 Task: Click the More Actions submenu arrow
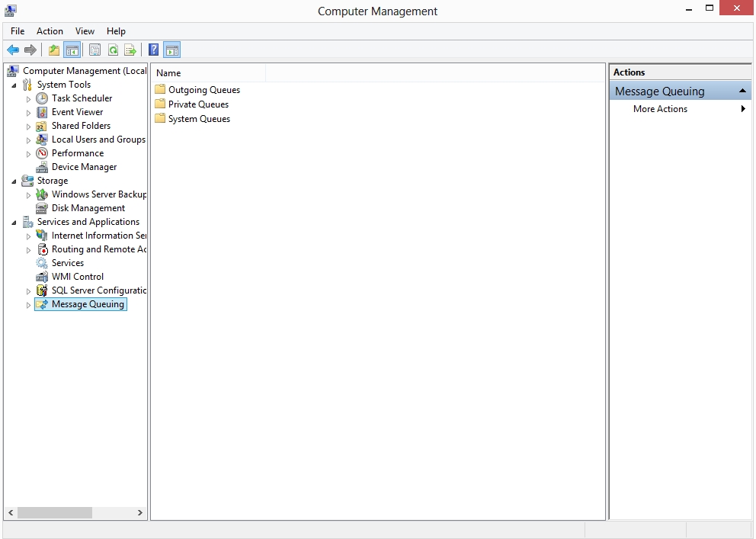tap(743, 109)
